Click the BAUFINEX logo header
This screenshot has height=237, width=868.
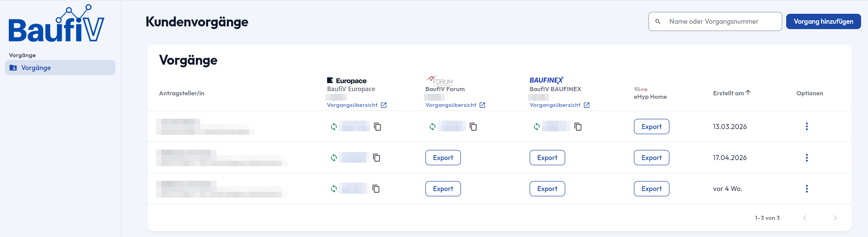coord(546,80)
